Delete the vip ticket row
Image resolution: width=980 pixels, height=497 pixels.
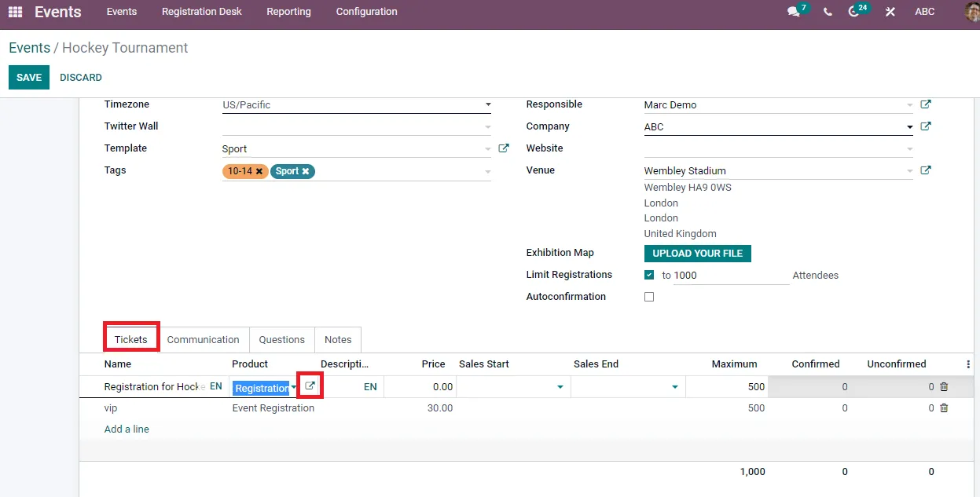(944, 407)
